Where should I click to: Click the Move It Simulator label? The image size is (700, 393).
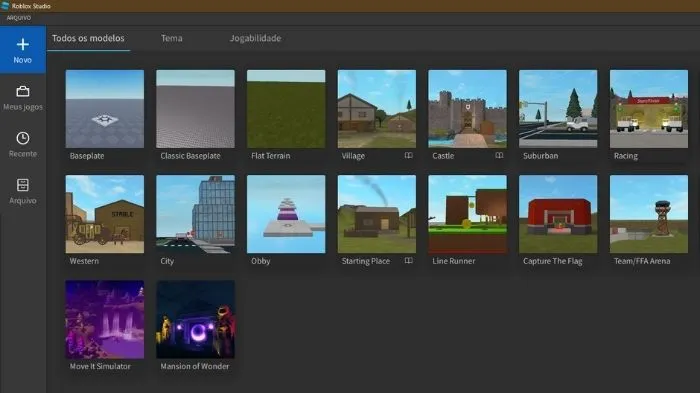100,366
